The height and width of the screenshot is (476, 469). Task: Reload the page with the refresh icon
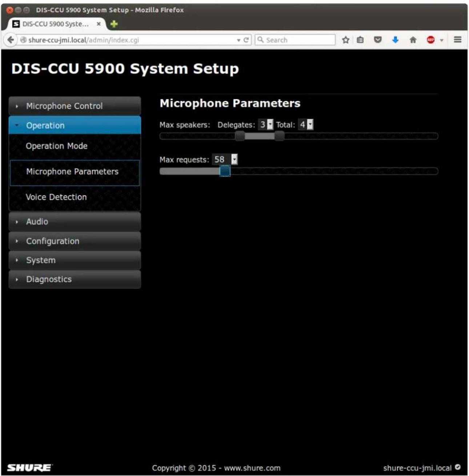(x=246, y=40)
